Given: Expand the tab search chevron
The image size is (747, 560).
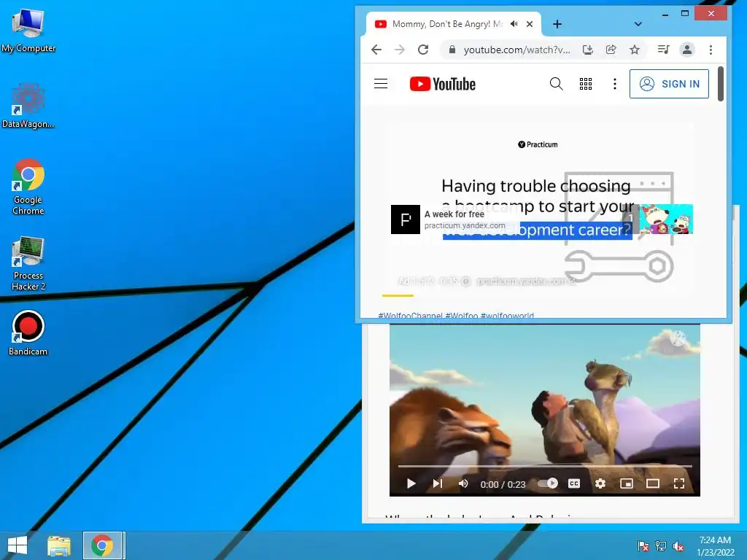Looking at the screenshot, I should (x=638, y=24).
